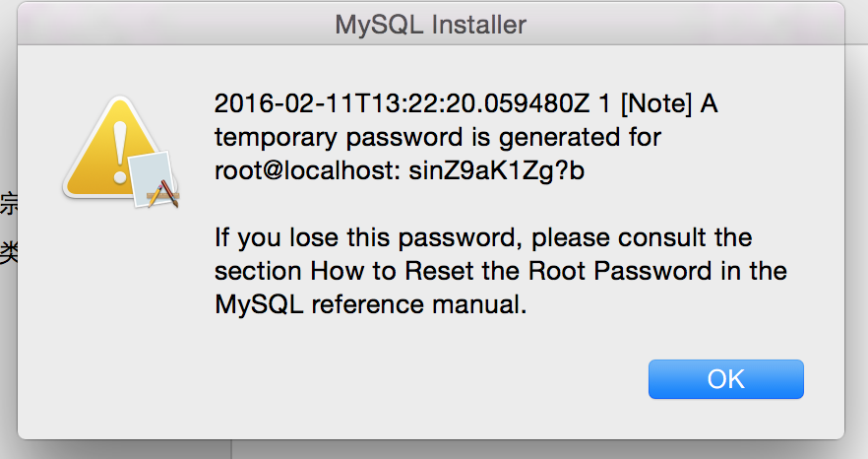The height and width of the screenshot is (459, 868).
Task: Click the "If you lose this password" phrase
Action: (x=369, y=237)
